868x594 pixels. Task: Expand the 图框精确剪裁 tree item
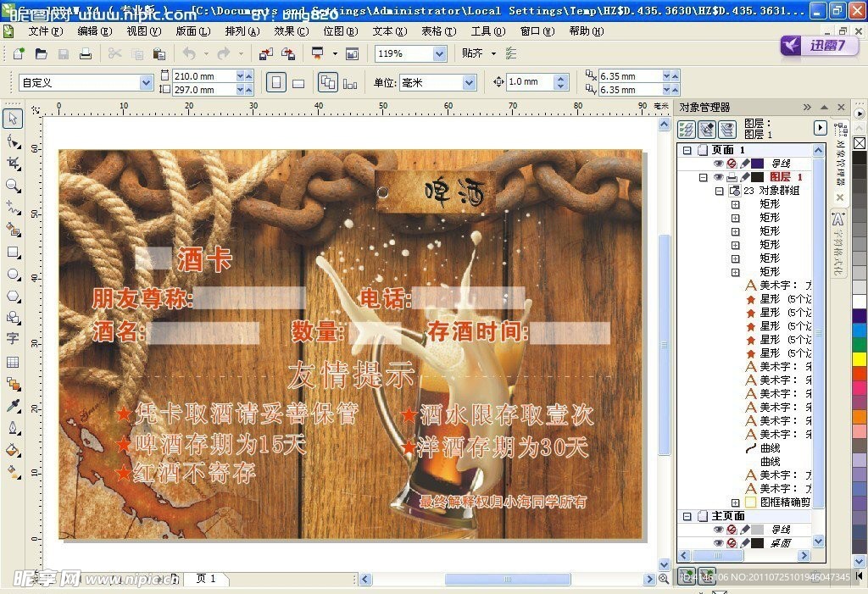click(735, 502)
